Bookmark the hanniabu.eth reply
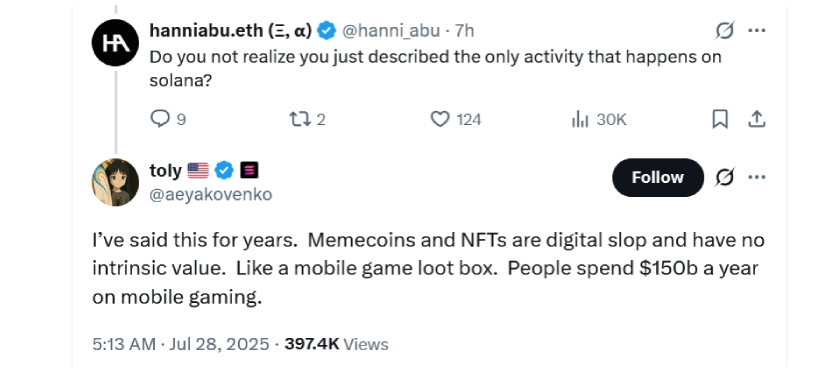The height and width of the screenshot is (371, 839). pyautogui.click(x=720, y=119)
